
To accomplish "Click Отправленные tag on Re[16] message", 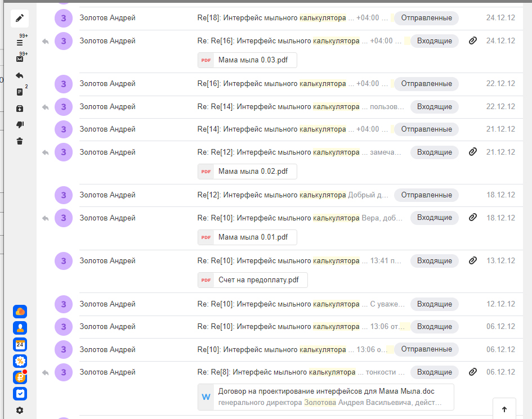I will pos(427,84).
